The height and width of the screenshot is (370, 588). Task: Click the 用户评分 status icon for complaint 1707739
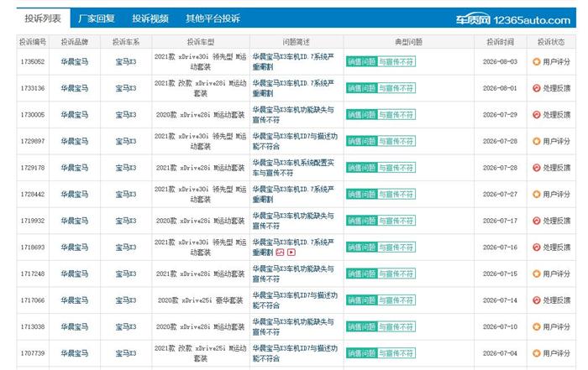coord(536,353)
